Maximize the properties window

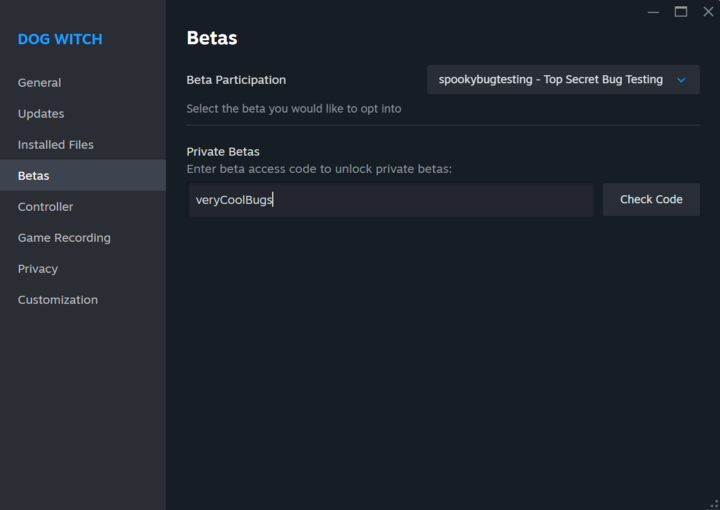pos(681,12)
